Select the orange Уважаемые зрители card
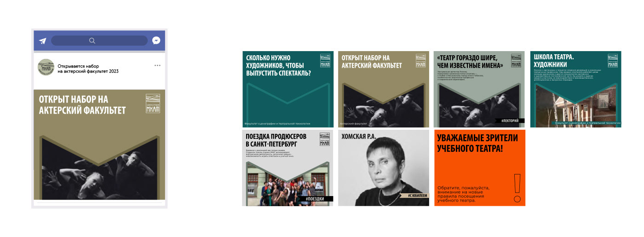 pos(479,168)
